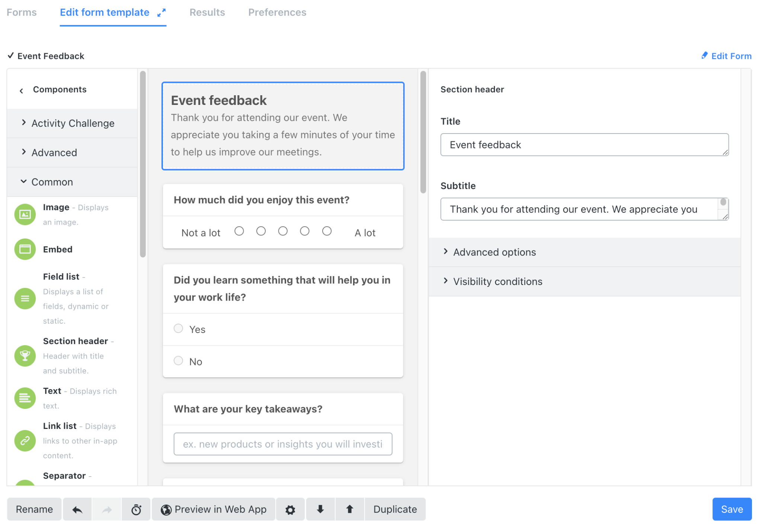Screen dimensions: 762x532
Task: Select the last rating circle near A lot
Action: (x=327, y=231)
